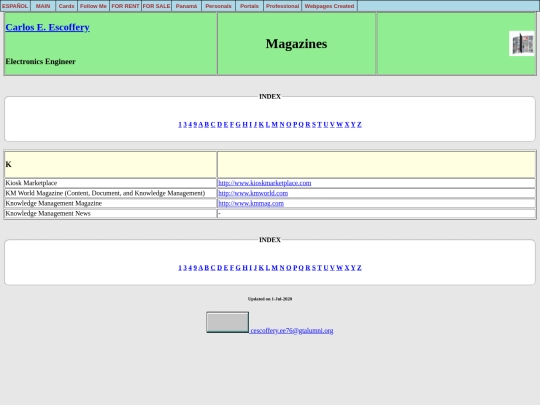Go to letter A in upper INDEX
This screenshot has height=405, width=540.
pyautogui.click(x=201, y=124)
